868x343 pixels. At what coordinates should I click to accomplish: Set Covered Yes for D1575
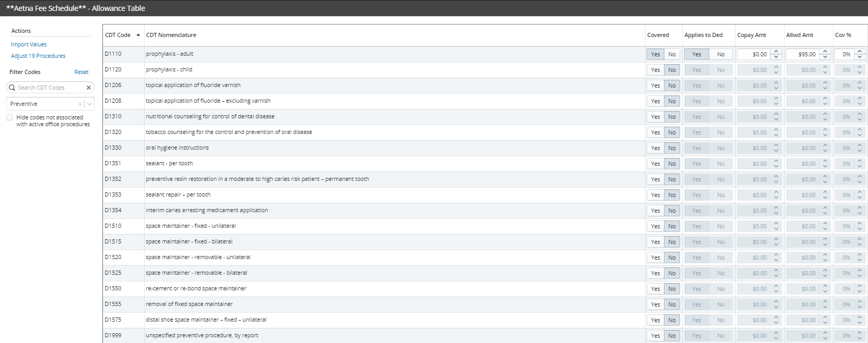[656, 320]
